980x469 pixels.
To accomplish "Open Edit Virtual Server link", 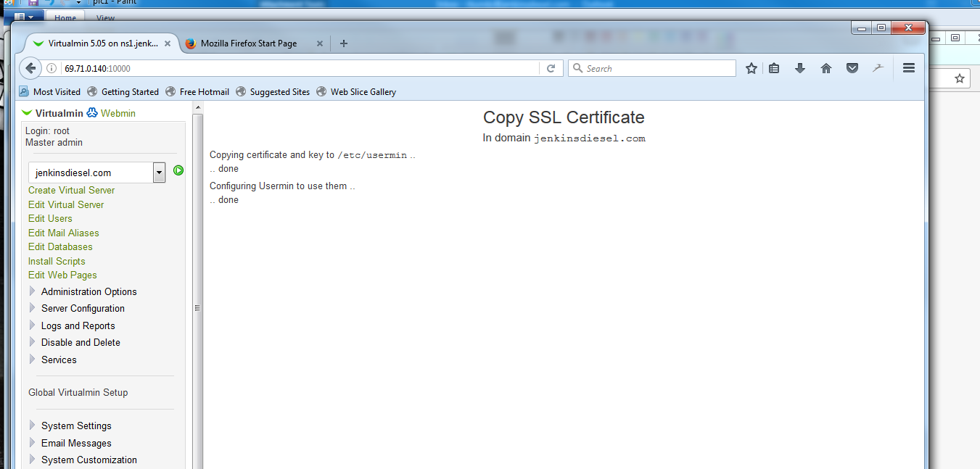I will tap(66, 204).
